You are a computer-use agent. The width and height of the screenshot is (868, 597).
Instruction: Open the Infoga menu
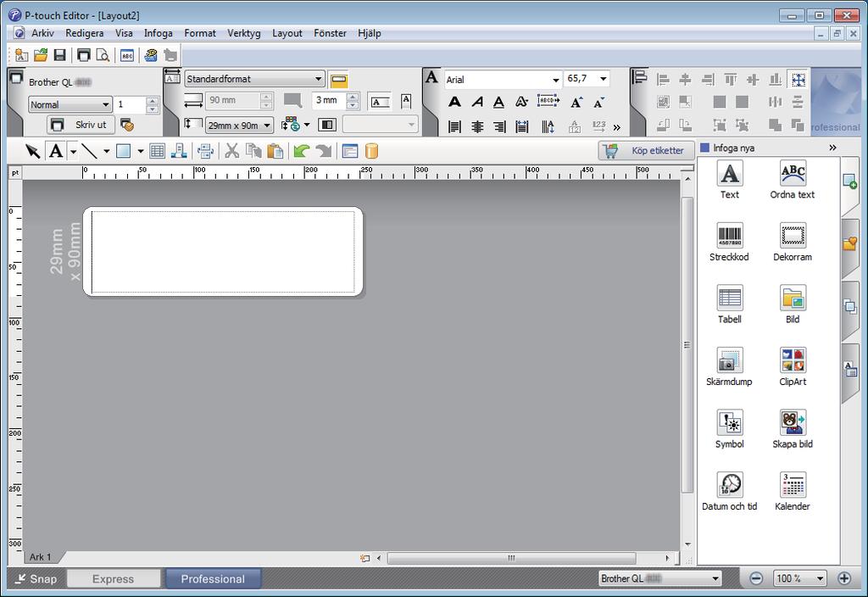click(159, 33)
